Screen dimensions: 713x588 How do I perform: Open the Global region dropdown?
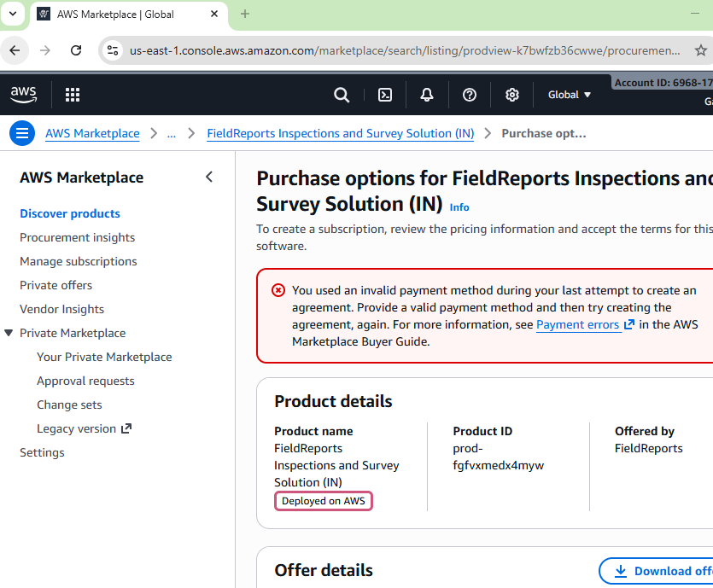(x=570, y=95)
